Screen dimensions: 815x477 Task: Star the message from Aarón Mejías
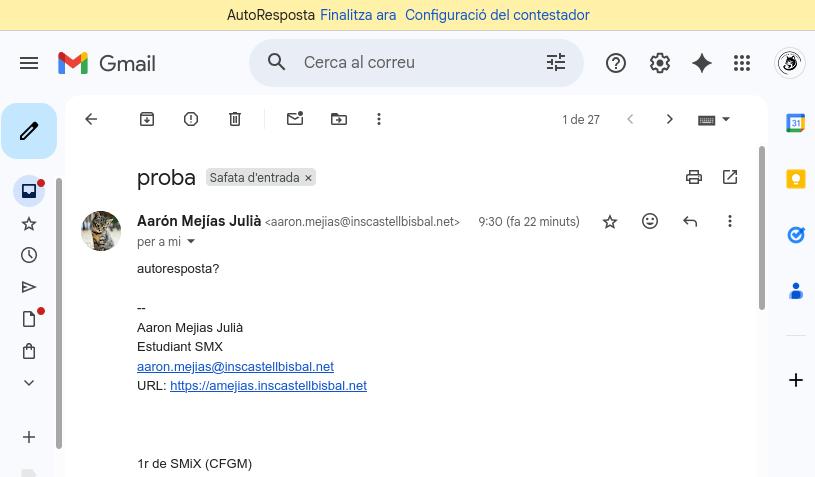pyautogui.click(x=610, y=222)
